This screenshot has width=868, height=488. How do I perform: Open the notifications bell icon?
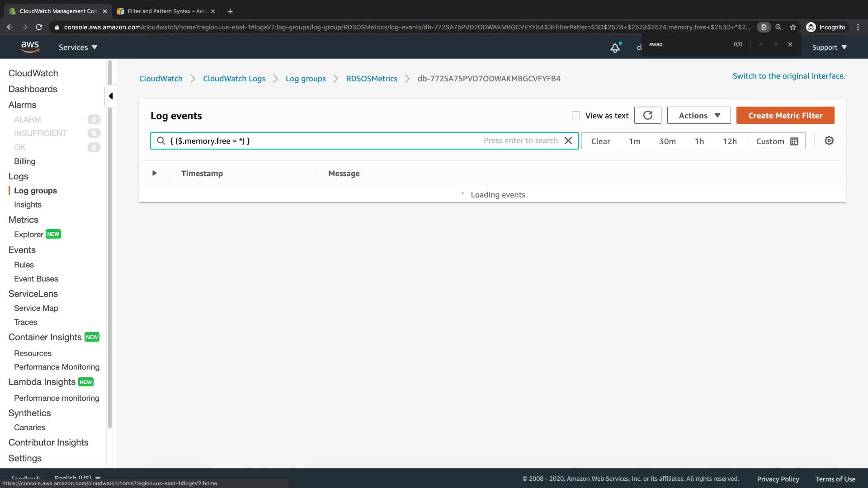click(x=615, y=47)
